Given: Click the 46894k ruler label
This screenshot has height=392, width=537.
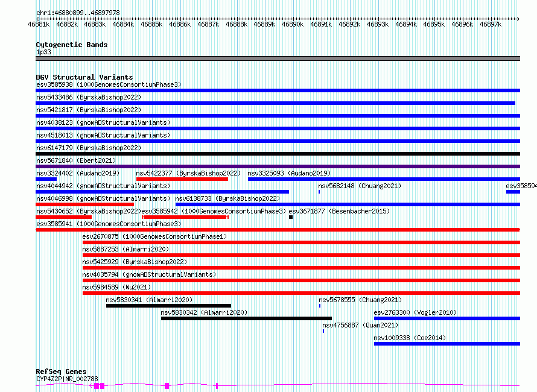Looking at the screenshot, I should (x=406, y=24).
